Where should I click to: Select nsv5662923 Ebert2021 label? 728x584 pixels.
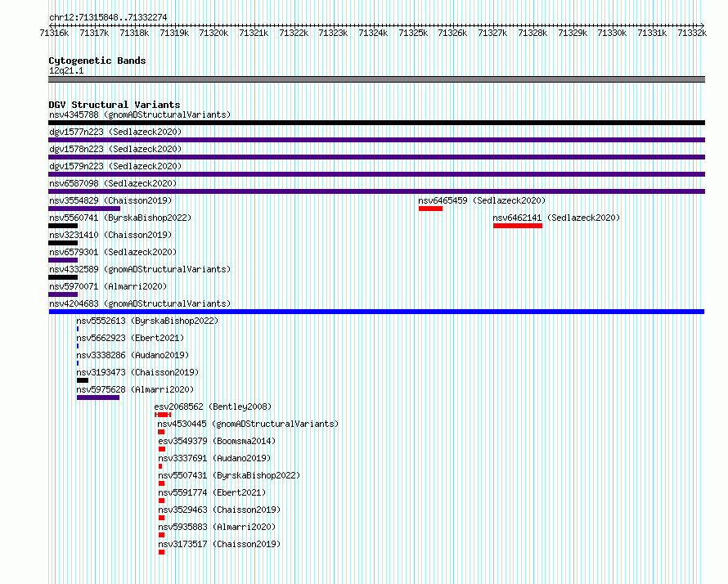130,338
